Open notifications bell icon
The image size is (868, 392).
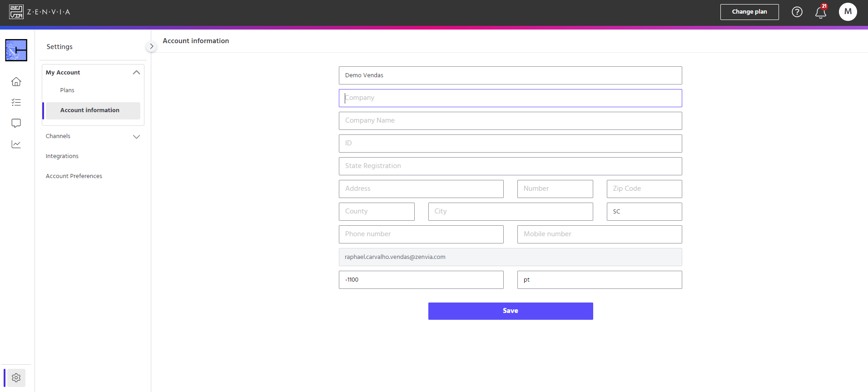pyautogui.click(x=821, y=12)
